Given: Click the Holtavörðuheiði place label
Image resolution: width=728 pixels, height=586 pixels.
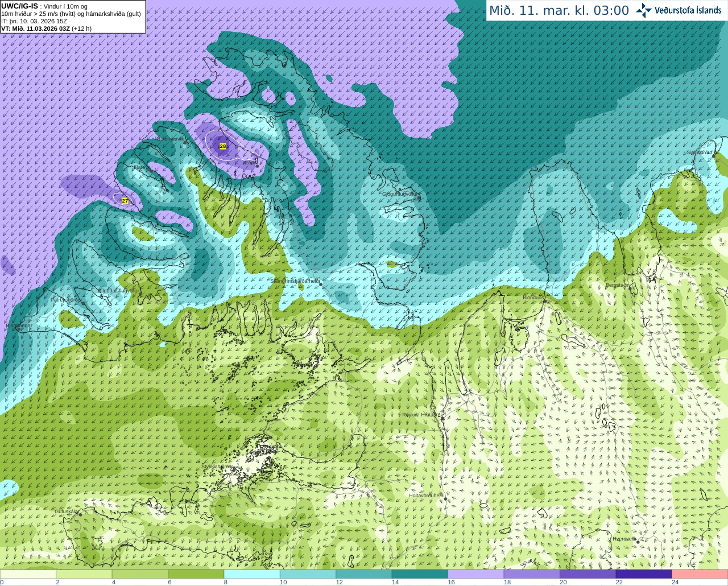Looking at the screenshot, I should click(x=427, y=496).
